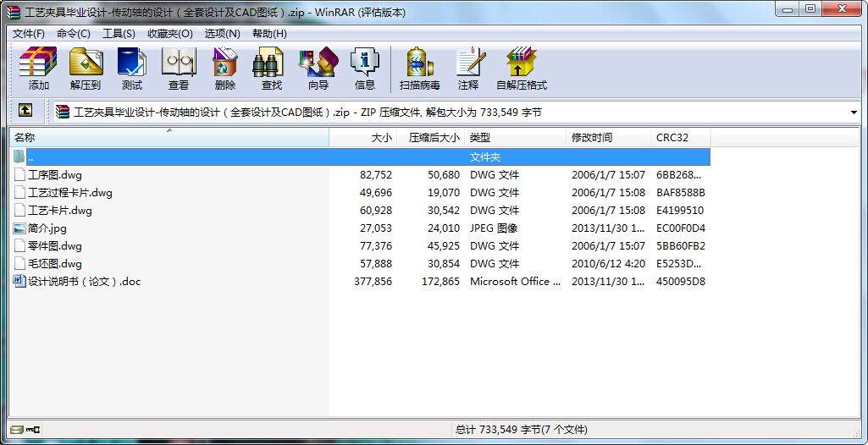868x445 pixels.
Task: Sort by 类型 column header
Action: pyautogui.click(x=516, y=137)
